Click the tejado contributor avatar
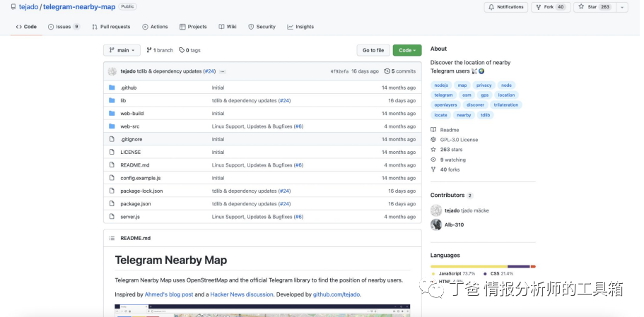Viewport: 644px width, 317px height. [436, 210]
